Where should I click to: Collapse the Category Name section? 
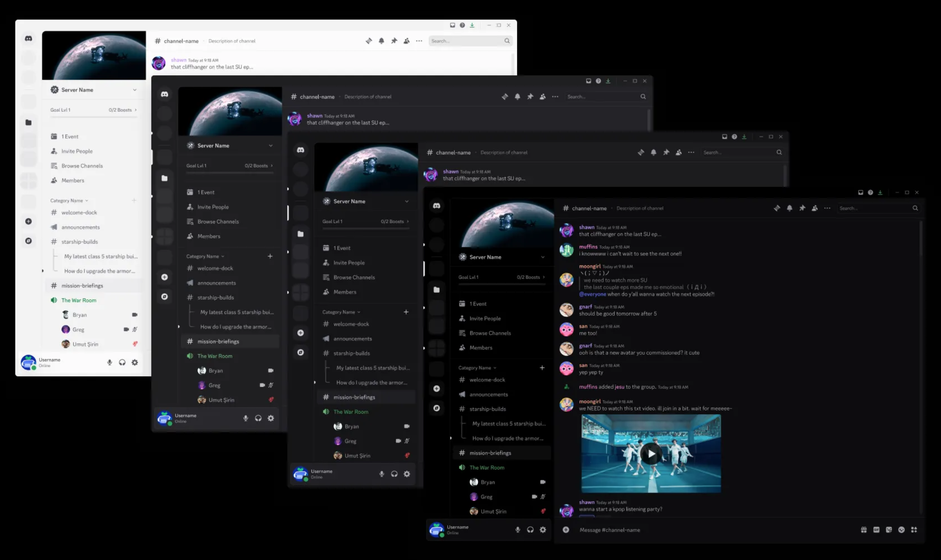pyautogui.click(x=476, y=367)
